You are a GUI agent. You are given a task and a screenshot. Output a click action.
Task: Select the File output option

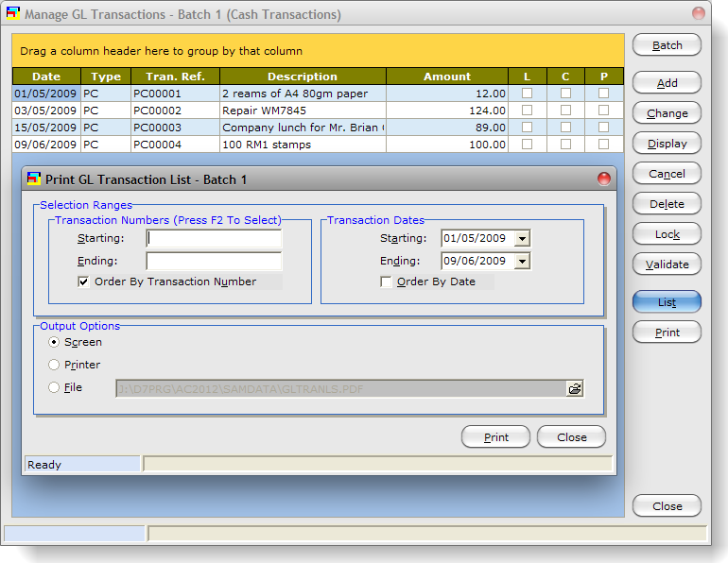[x=54, y=387]
